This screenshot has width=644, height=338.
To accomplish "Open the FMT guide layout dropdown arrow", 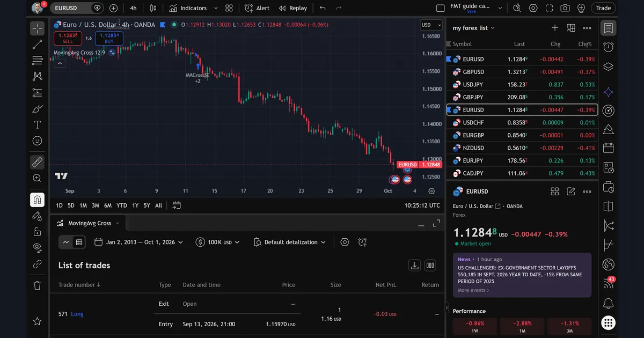I will [x=500, y=8].
